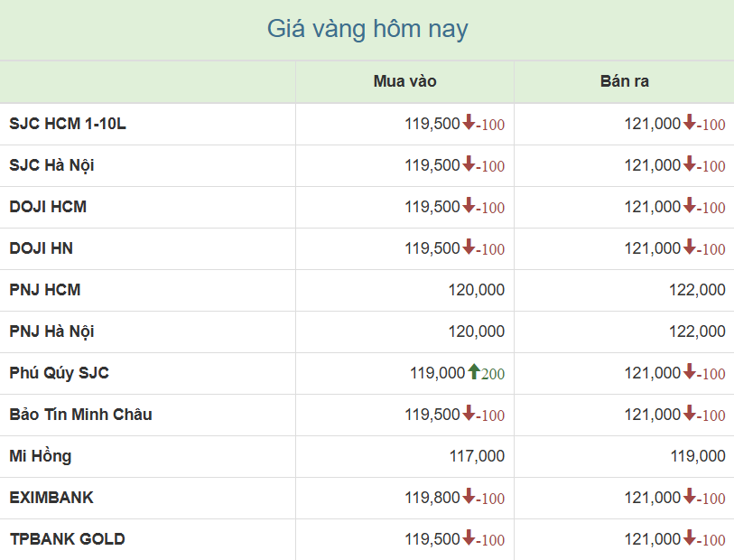Select the Mi Hồng row label
The width and height of the screenshot is (734, 560).
coord(41,456)
